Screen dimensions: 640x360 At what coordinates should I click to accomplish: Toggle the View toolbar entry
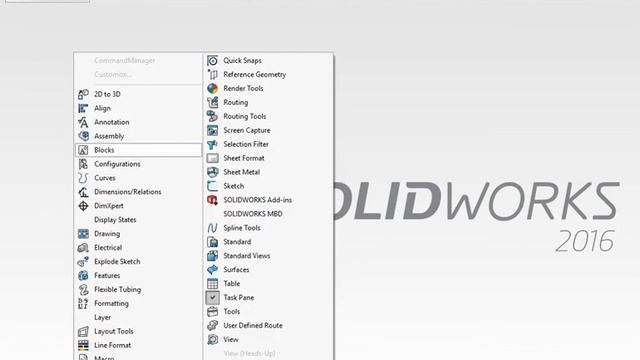coord(231,340)
